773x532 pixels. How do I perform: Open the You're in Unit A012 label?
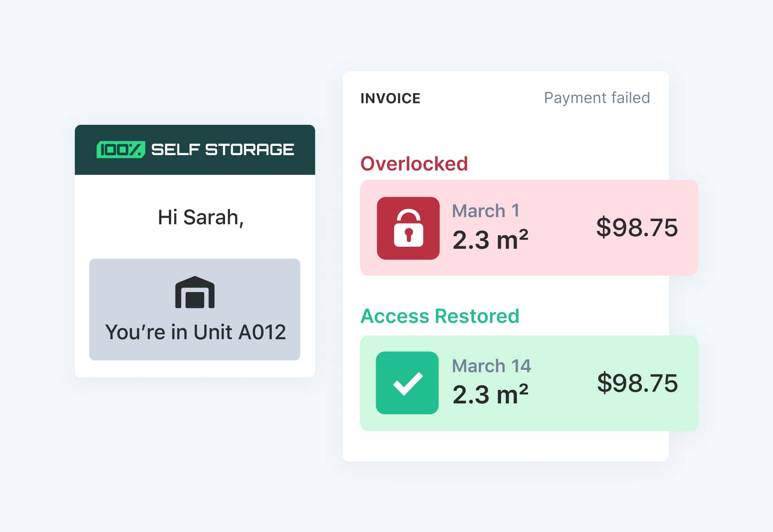coord(195,332)
